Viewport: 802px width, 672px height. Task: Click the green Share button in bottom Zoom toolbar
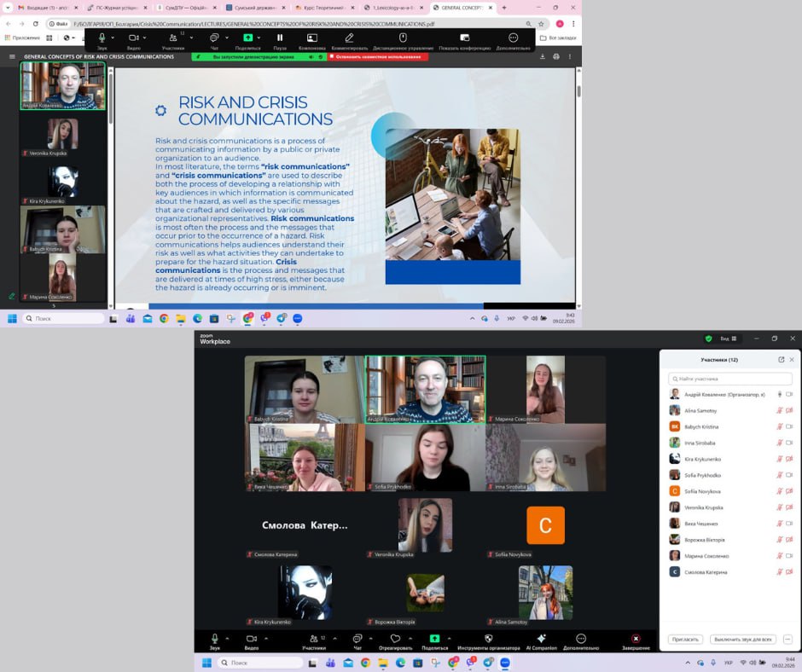434,639
